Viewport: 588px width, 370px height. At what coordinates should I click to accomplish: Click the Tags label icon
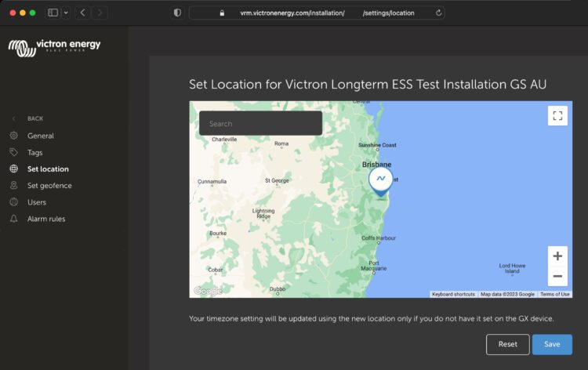(14, 152)
